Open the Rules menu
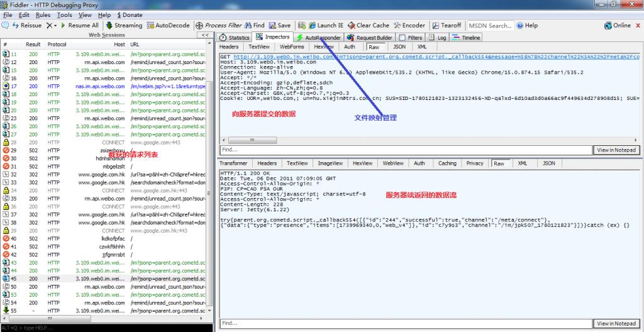The height and width of the screenshot is (332, 644). [x=43, y=15]
